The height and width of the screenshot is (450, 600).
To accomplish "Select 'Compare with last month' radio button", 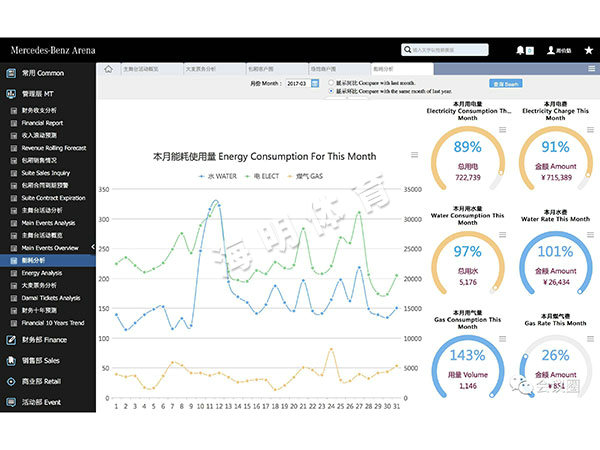I will click(332, 81).
